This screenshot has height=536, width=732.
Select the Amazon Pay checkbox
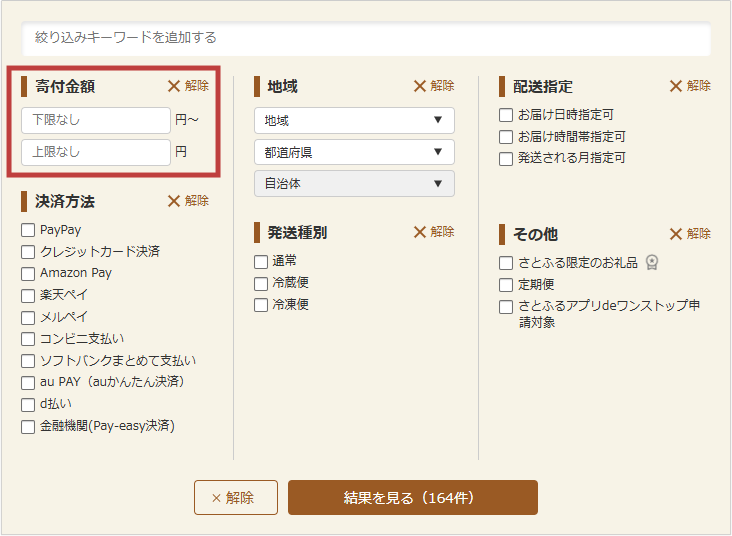[x=28, y=273]
